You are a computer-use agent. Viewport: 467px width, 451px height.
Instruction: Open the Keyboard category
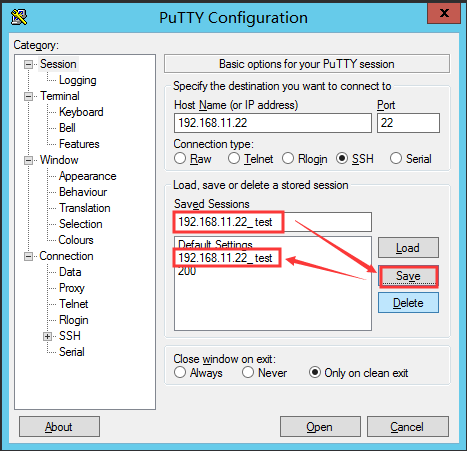point(81,112)
